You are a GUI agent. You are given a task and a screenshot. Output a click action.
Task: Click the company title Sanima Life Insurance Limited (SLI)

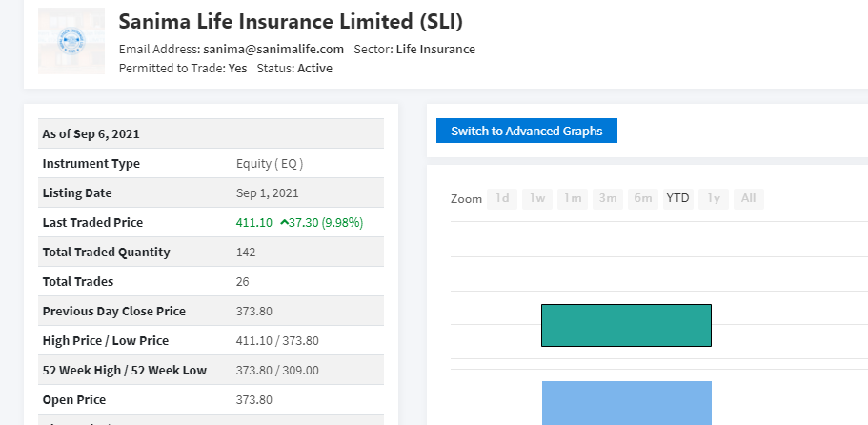[291, 22]
